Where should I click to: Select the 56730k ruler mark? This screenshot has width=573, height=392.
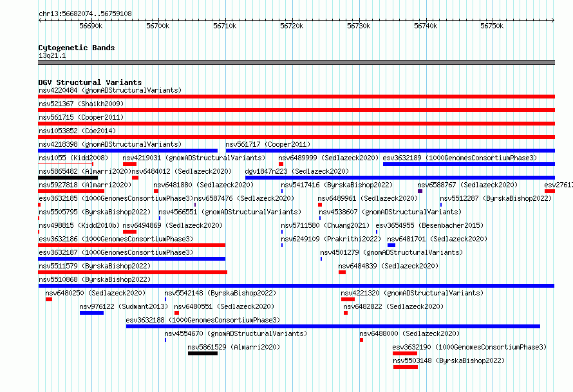(x=359, y=26)
